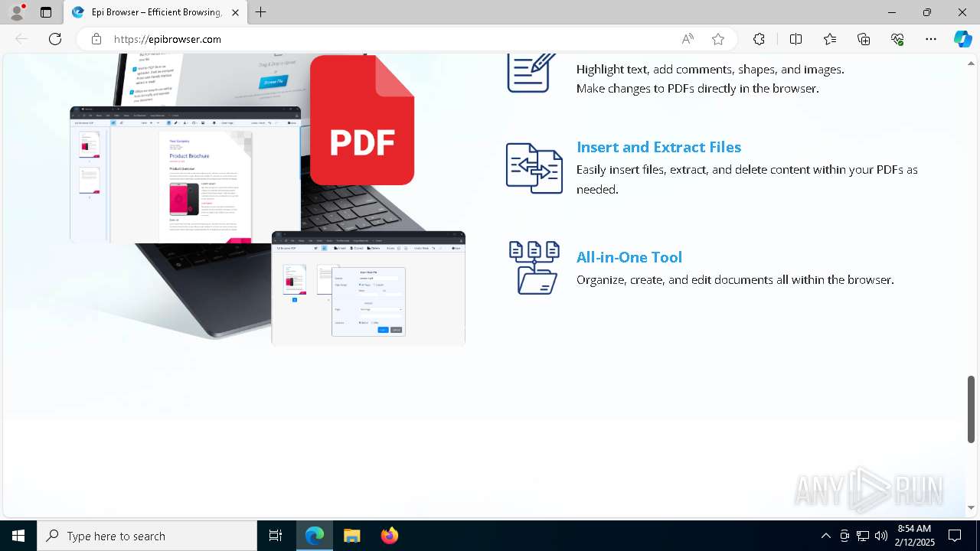Click the browser profile avatar icon
Viewport: 980px width, 551px height.
(x=16, y=12)
